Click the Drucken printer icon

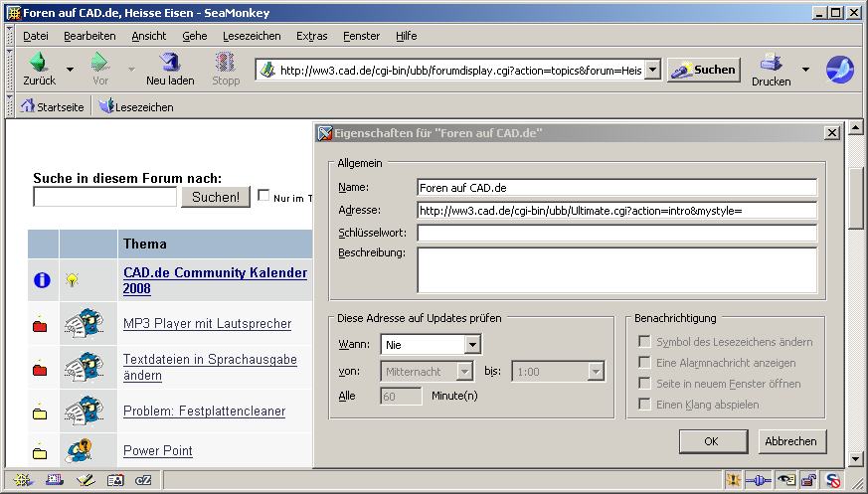[771, 62]
